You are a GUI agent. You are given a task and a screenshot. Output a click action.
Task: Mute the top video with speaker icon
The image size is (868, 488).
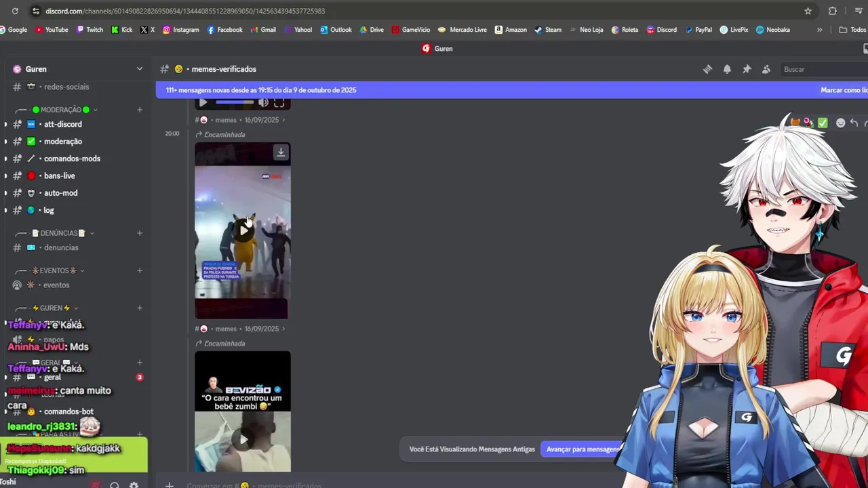pyautogui.click(x=263, y=103)
